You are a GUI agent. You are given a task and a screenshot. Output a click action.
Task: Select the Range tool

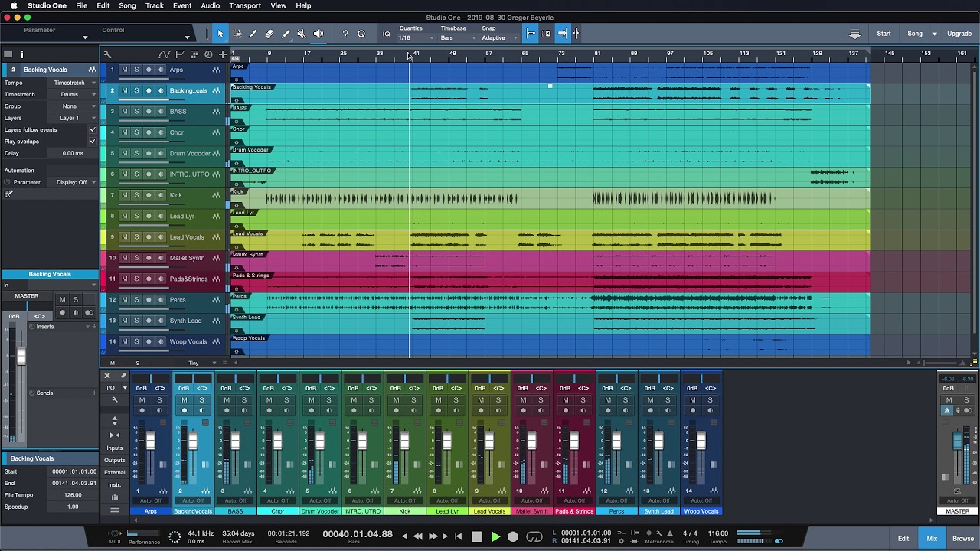click(x=237, y=34)
